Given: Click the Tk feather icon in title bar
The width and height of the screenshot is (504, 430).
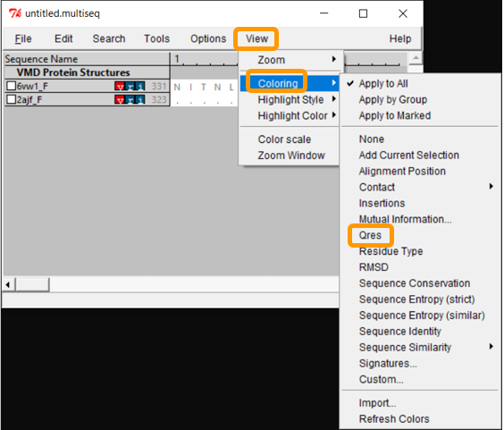Looking at the screenshot, I should 15,13.
